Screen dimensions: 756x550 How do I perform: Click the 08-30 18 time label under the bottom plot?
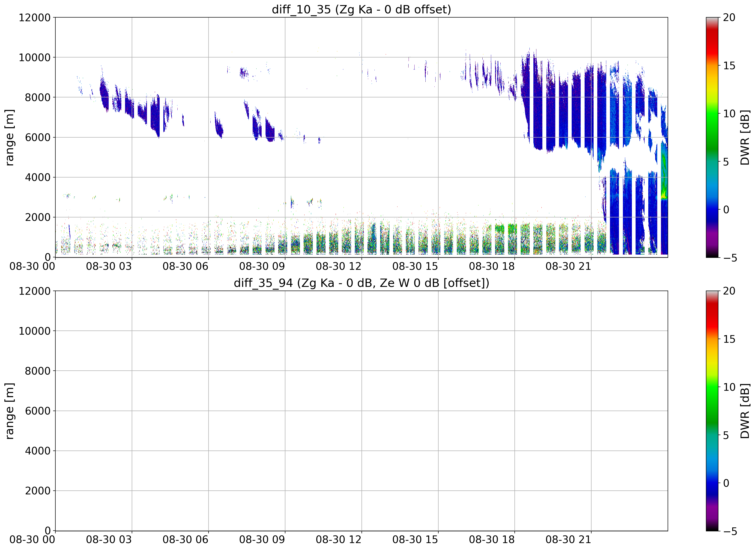[x=492, y=540]
